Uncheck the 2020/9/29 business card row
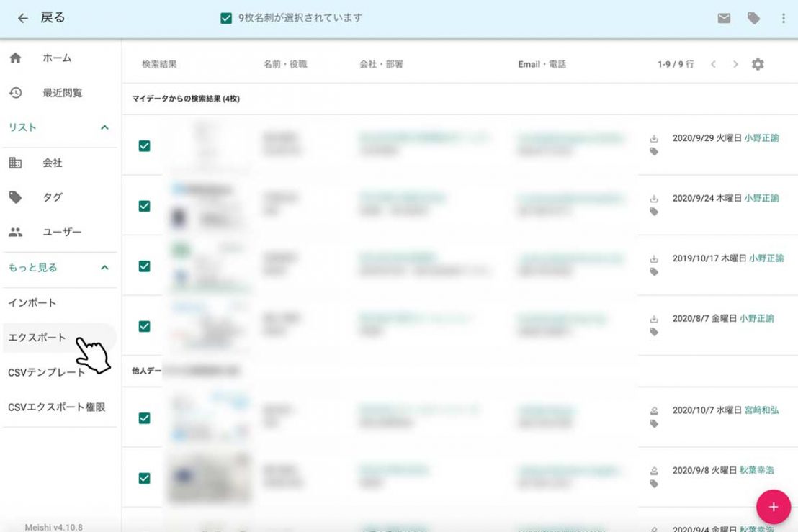This screenshot has height=532, width=798. [144, 146]
